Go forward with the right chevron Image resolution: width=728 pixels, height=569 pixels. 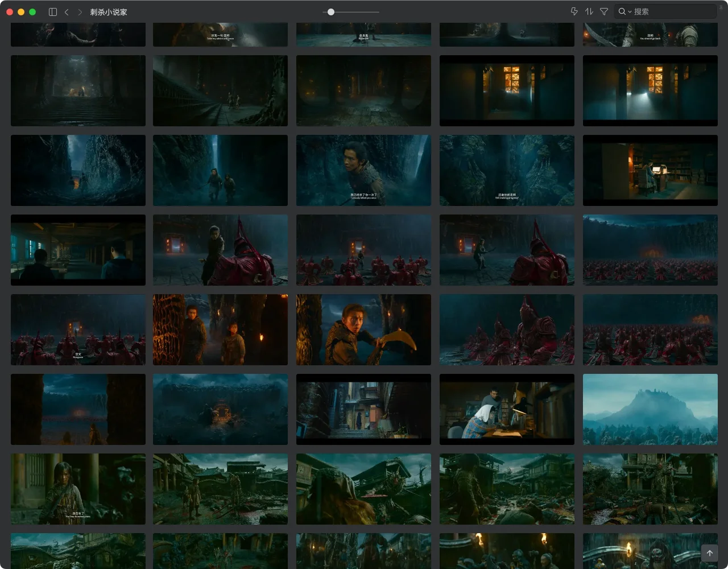click(x=80, y=11)
